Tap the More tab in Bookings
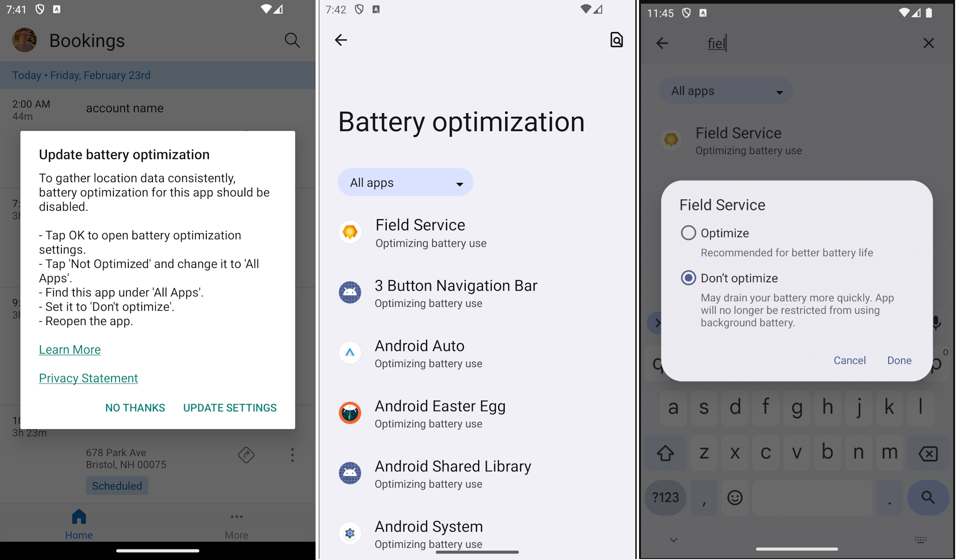The height and width of the screenshot is (560, 956). pyautogui.click(x=237, y=522)
